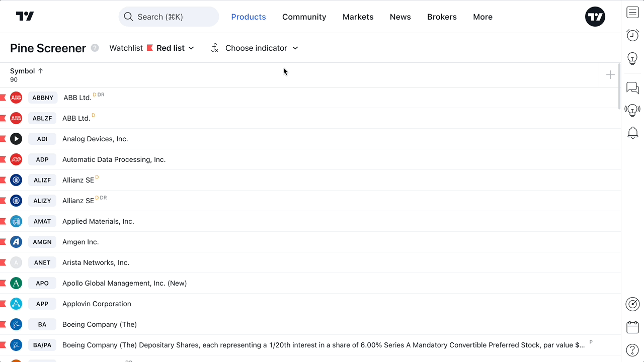The image size is (644, 362).
Task: Open the calendar icon in sidebar
Action: coord(632,327)
